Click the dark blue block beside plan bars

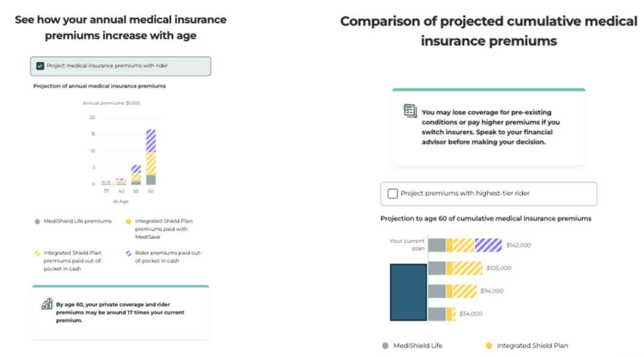click(408, 293)
